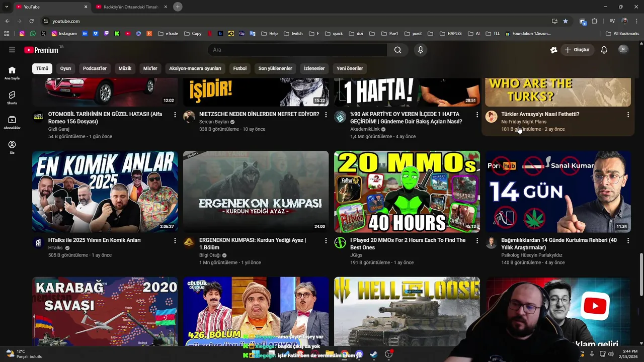Open the HAPLES bookmarks folder
The image size is (644, 362).
pos(450,34)
